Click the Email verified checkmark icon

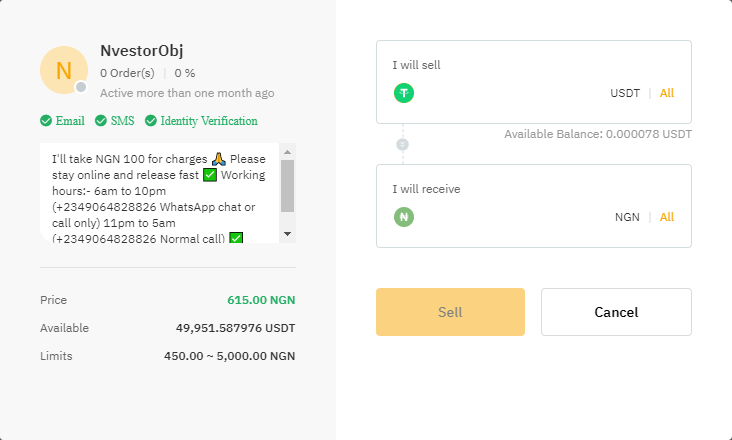click(x=46, y=121)
